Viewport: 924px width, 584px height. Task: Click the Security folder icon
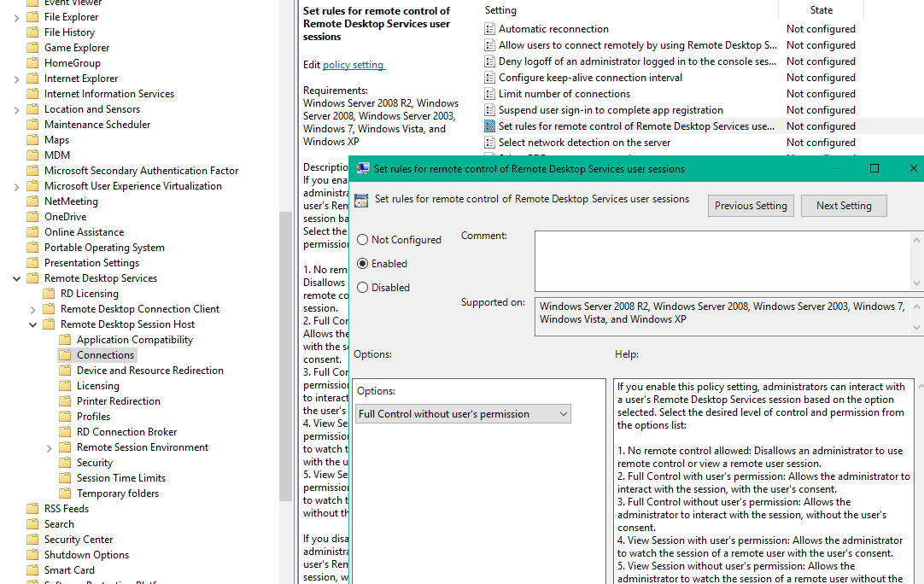pos(66,463)
